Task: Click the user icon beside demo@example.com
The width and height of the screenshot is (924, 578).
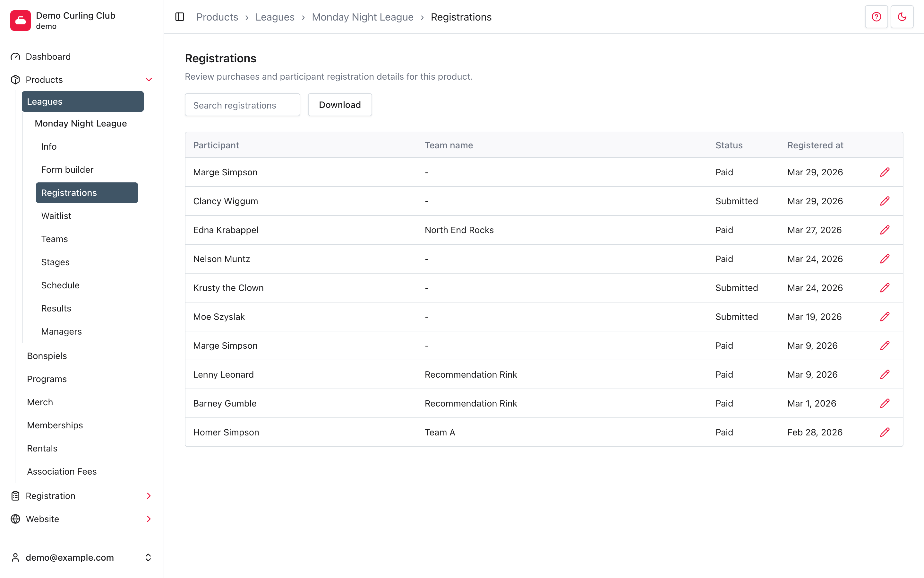Action: [x=15, y=557]
